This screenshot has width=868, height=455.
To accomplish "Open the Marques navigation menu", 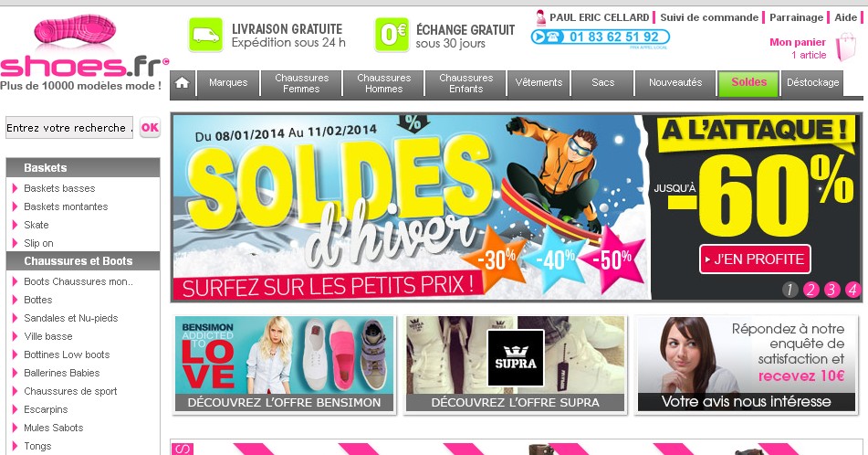I will point(228,84).
